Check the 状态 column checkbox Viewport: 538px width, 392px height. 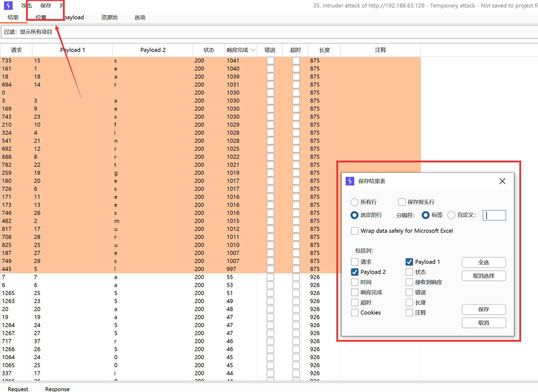pos(409,272)
